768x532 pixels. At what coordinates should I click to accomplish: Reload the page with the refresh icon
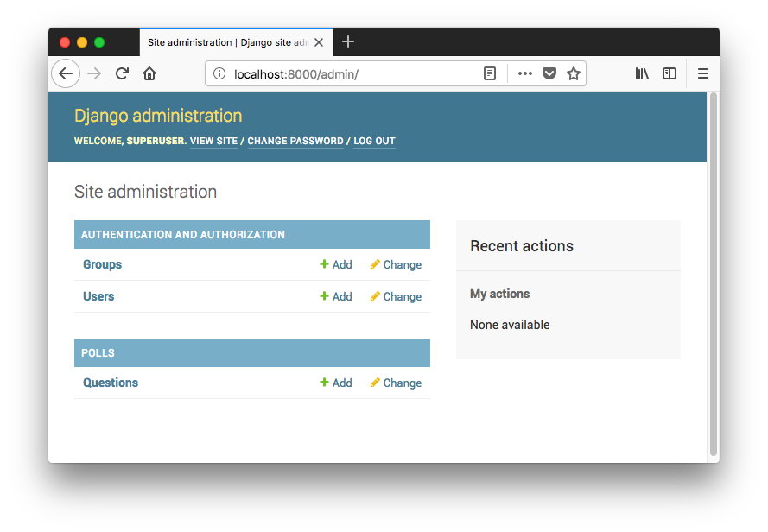pos(122,73)
